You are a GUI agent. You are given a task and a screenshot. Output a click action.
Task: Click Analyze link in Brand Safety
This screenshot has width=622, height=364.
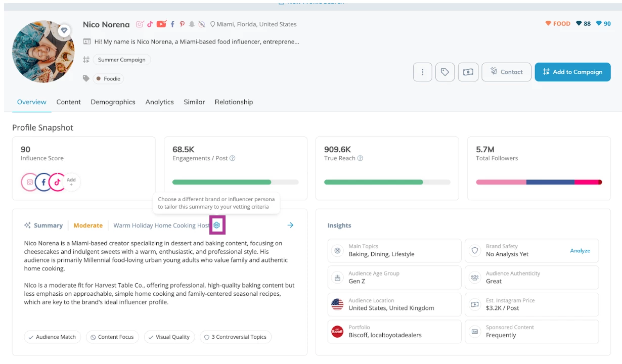coord(580,251)
